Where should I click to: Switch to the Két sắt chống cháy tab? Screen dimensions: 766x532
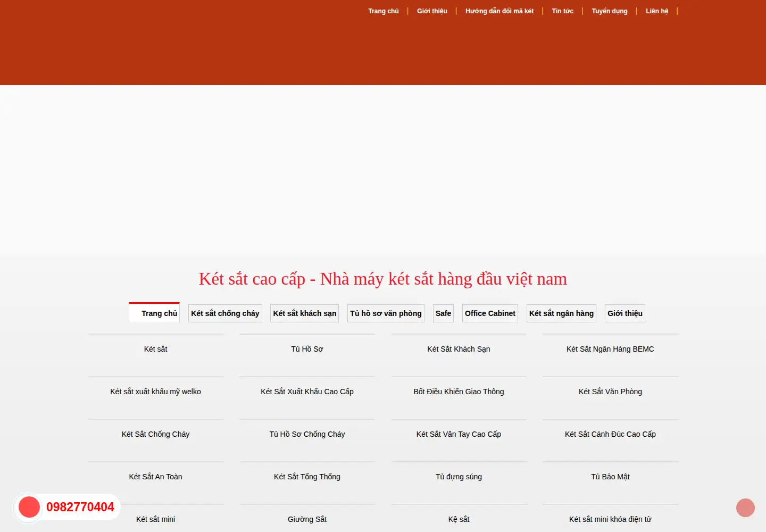225,313
